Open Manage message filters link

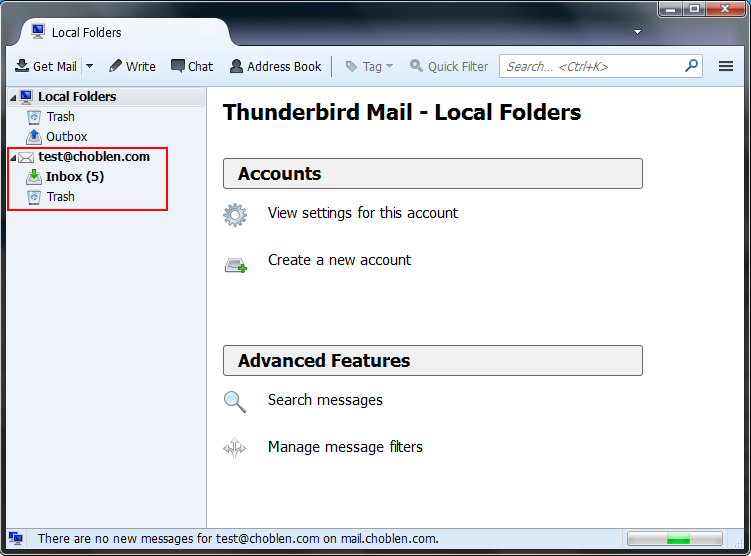coord(345,447)
